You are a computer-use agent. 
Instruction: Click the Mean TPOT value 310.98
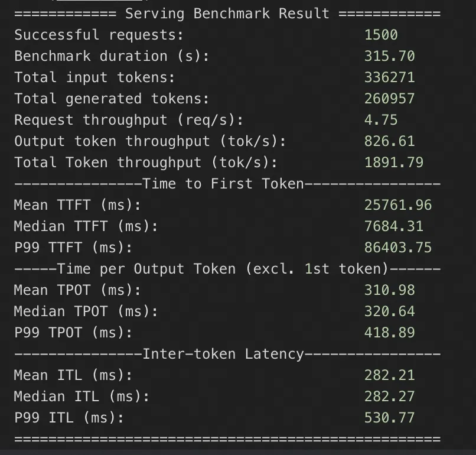(x=389, y=290)
